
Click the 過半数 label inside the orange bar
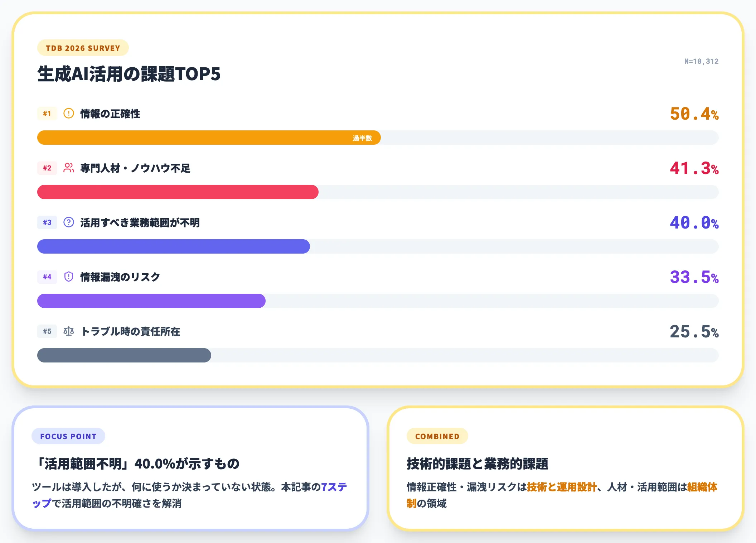(x=362, y=138)
